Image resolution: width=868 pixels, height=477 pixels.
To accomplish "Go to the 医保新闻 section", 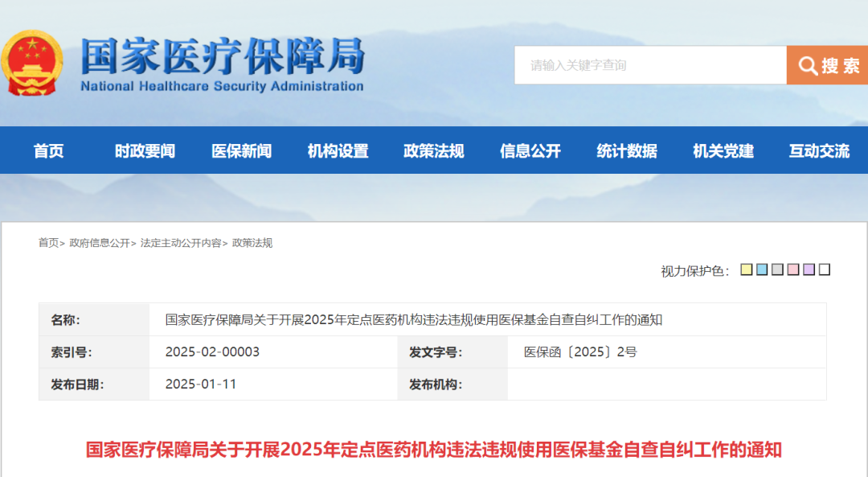I will click(x=241, y=151).
